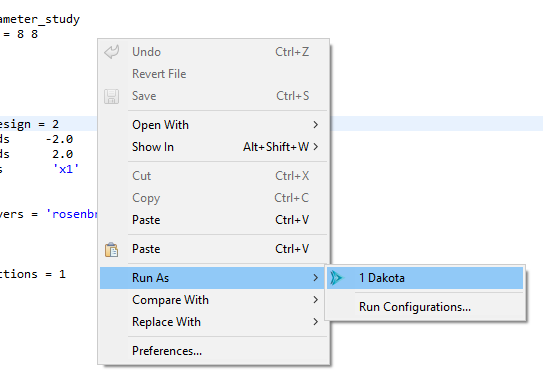Click the Dakota launch icon in the submenu
The width and height of the screenshot is (543, 383).
[336, 278]
